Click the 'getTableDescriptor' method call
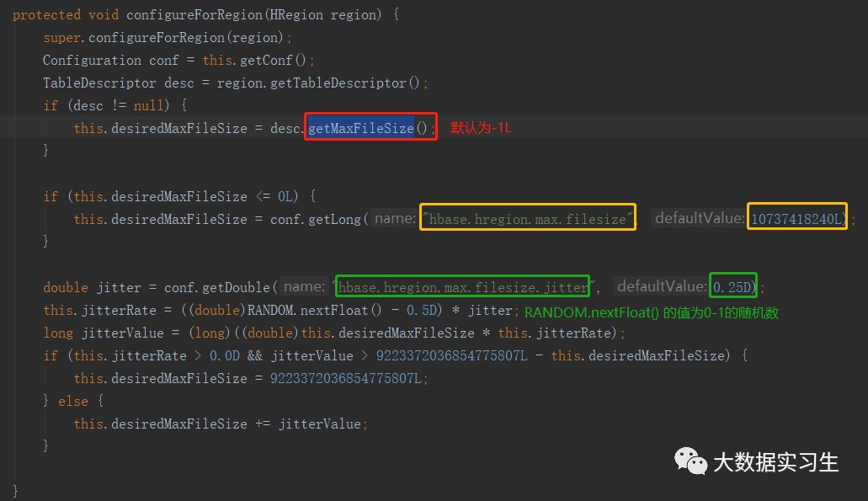This screenshot has width=868, height=501. pos(338,83)
